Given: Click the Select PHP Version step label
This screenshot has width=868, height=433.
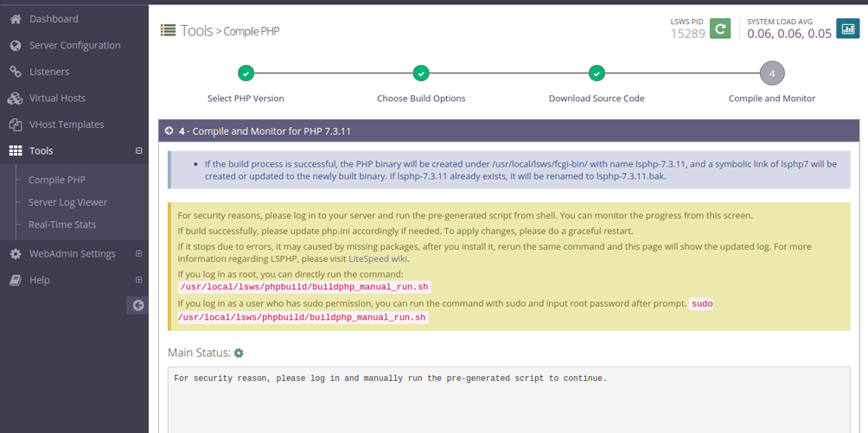Looking at the screenshot, I should click(246, 99).
